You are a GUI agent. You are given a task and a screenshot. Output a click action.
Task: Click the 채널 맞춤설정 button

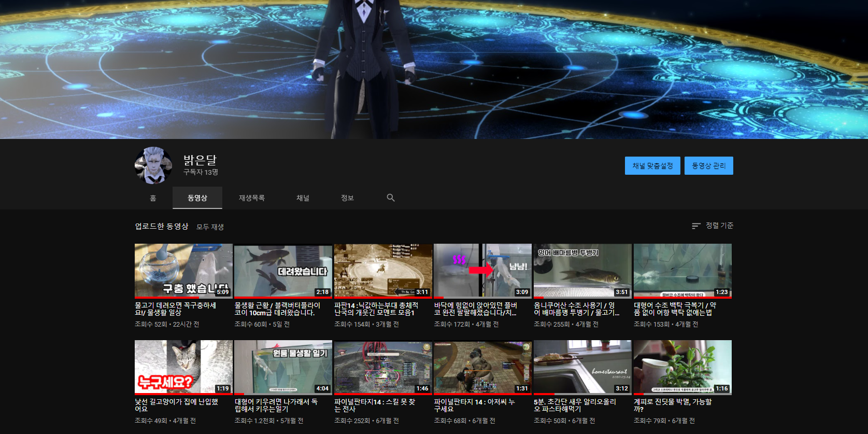pos(652,166)
